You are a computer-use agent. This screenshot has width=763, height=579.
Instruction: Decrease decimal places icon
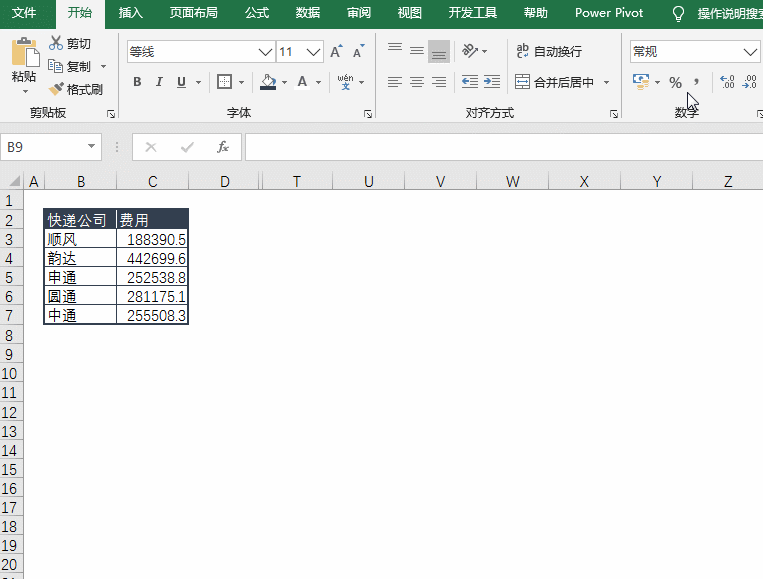pos(749,82)
